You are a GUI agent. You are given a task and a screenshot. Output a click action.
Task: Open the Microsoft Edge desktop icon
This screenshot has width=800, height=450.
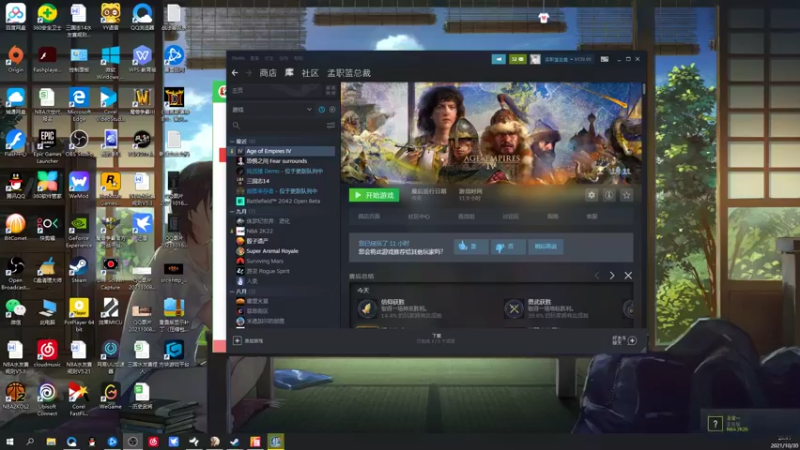[x=79, y=105]
